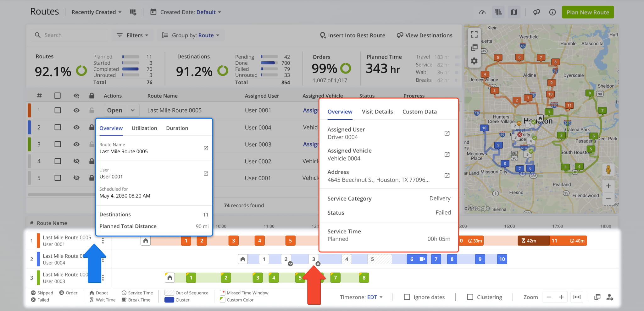The height and width of the screenshot is (311, 644).
Task: Switch to Duration tab in route popup
Action: pyautogui.click(x=177, y=128)
